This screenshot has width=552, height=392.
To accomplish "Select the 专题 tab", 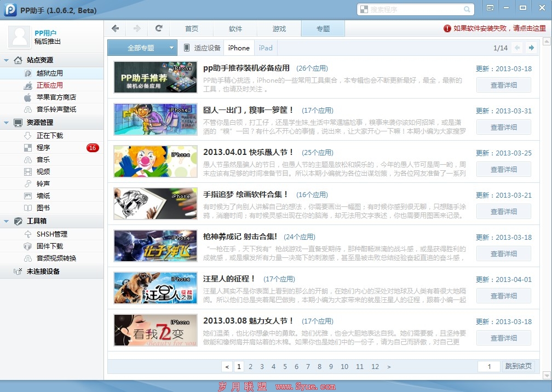I will click(x=323, y=28).
